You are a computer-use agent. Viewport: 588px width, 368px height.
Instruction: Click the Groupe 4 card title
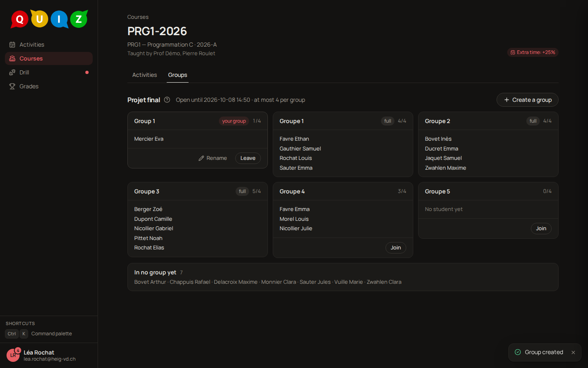point(292,191)
